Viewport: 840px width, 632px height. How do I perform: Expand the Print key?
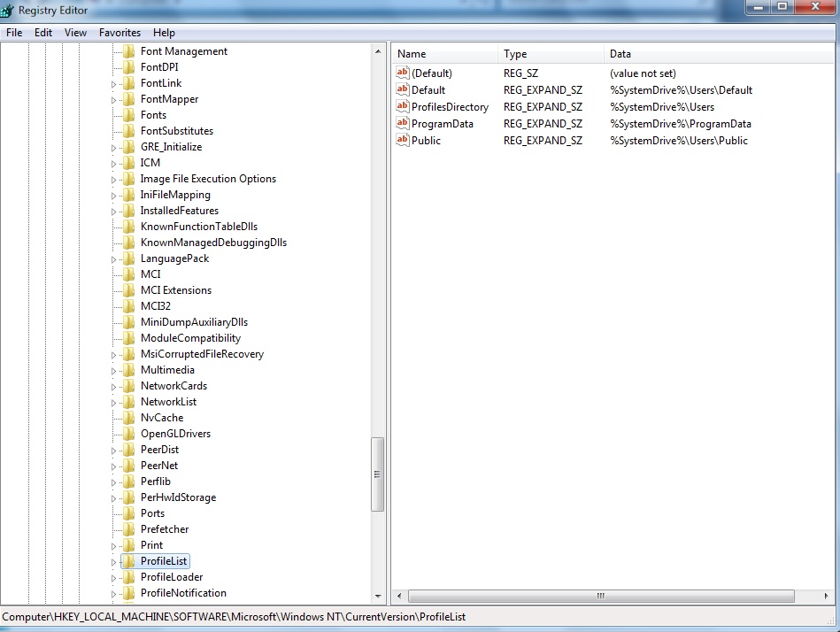[113, 546]
